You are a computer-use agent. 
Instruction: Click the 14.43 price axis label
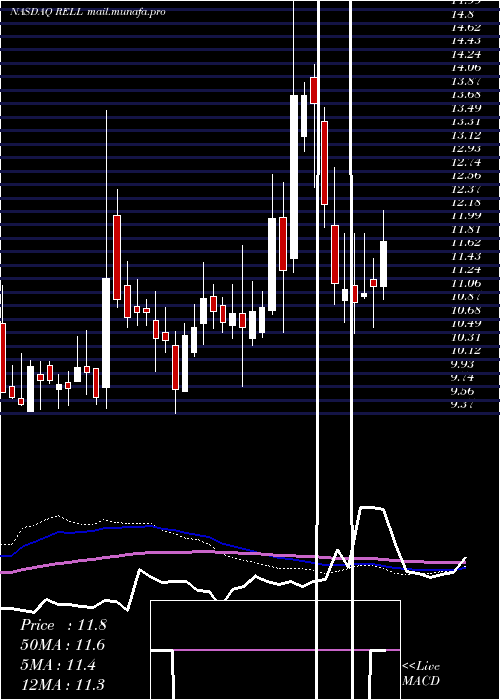[x=466, y=41]
